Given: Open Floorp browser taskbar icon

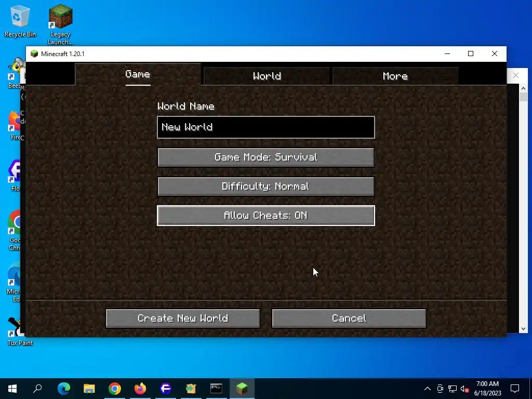Looking at the screenshot, I should [x=166, y=389].
